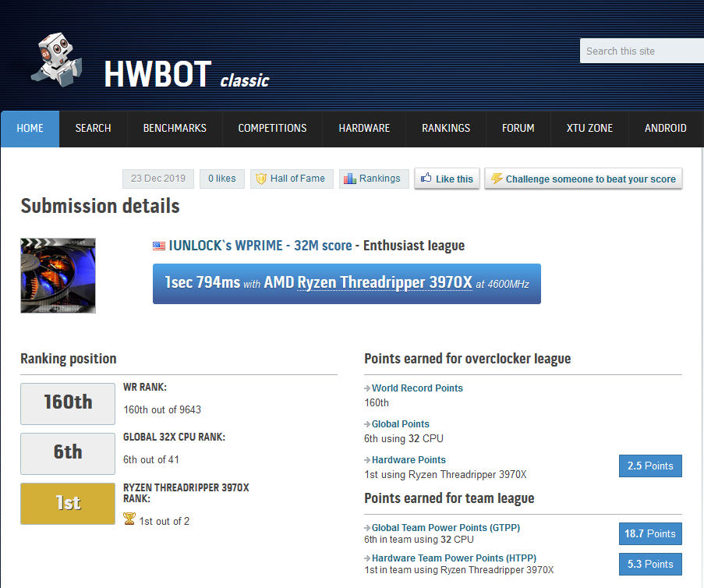Click the 23 Dec 2019 date badge
This screenshot has height=588, width=704.
tap(158, 179)
